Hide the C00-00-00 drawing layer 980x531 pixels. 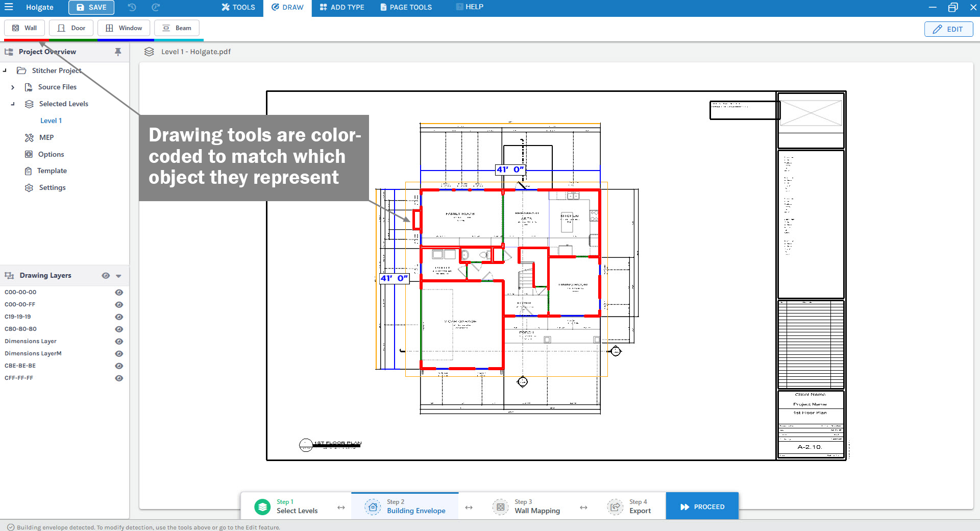[119, 293]
